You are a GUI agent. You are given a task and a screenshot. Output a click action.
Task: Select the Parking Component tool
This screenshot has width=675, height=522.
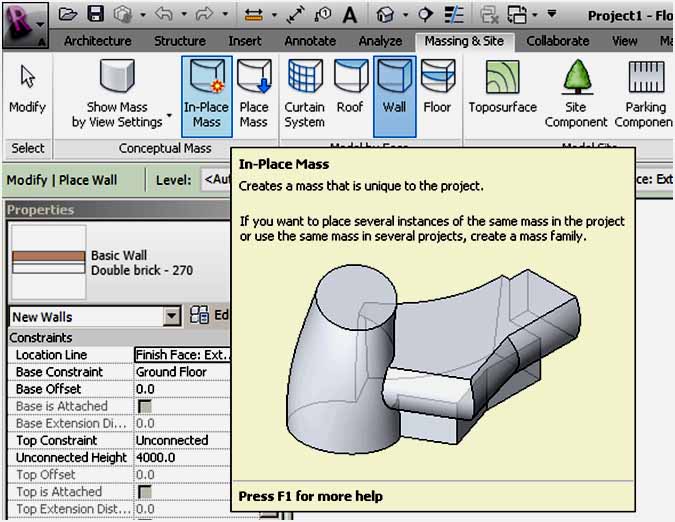pos(644,94)
